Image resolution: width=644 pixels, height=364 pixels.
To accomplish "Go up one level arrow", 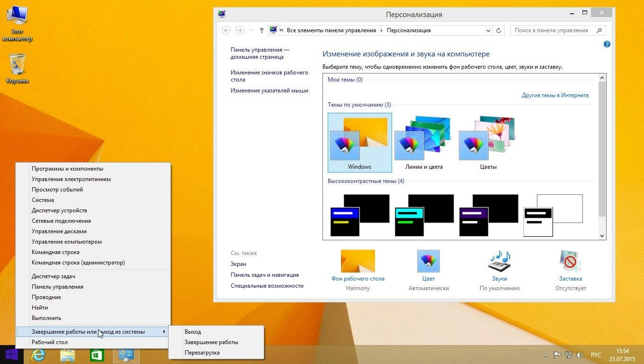I will [x=262, y=30].
